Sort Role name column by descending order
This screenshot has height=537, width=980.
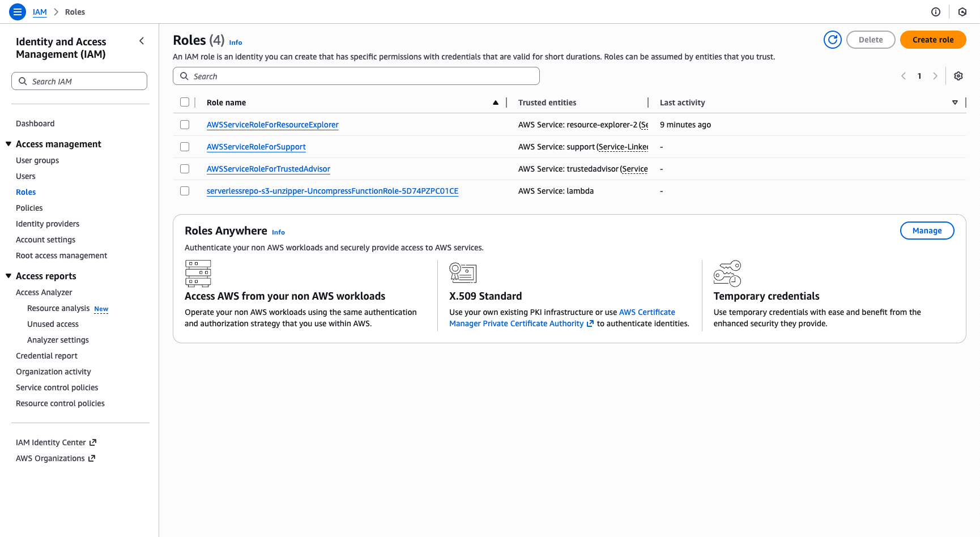click(x=496, y=102)
